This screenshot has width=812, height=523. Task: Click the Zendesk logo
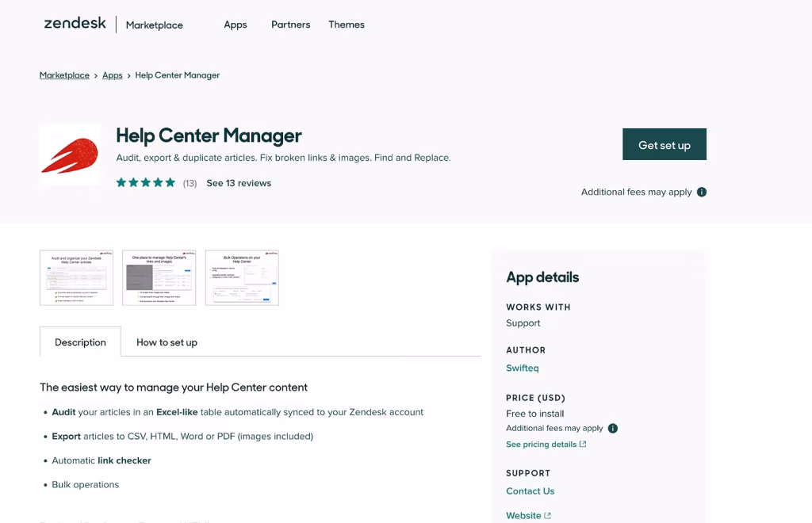click(75, 23)
